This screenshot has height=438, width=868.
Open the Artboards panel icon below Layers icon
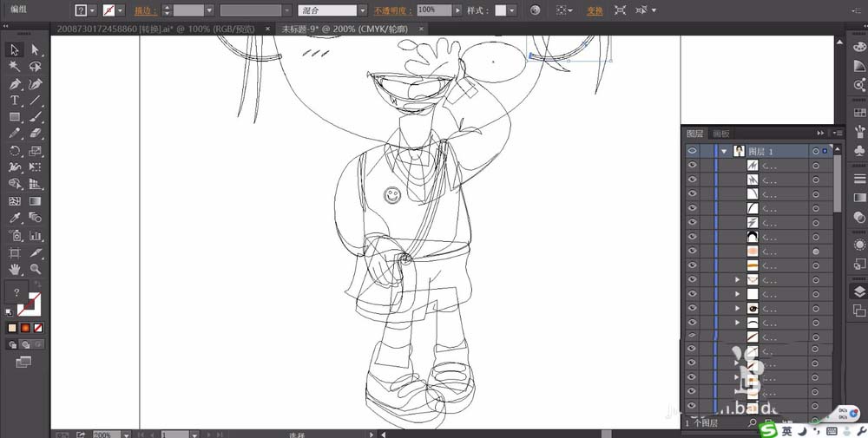click(859, 311)
